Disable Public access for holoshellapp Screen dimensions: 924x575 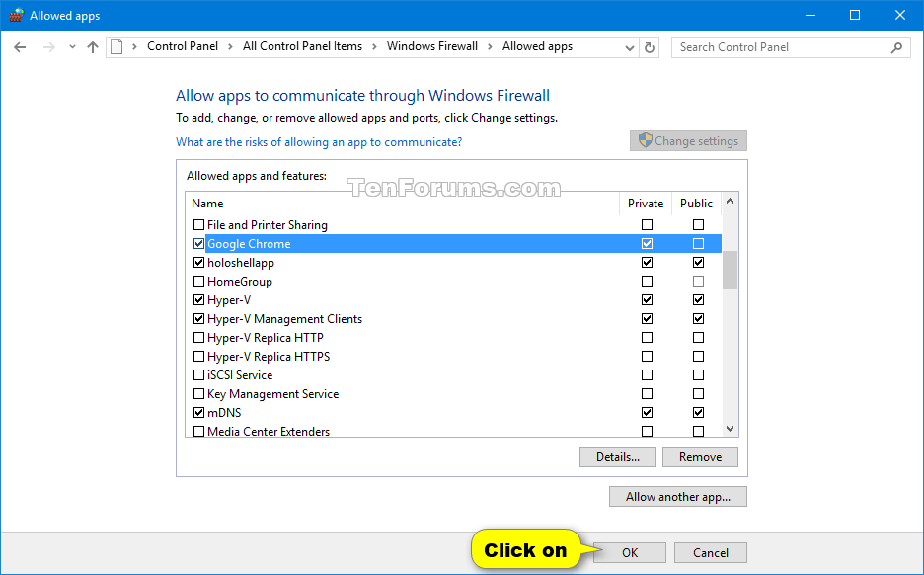tap(698, 262)
